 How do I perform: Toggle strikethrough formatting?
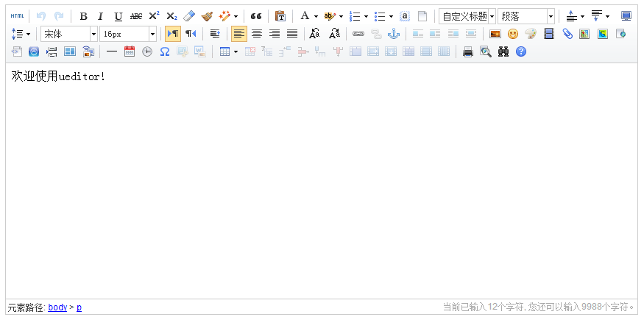pyautogui.click(x=136, y=16)
